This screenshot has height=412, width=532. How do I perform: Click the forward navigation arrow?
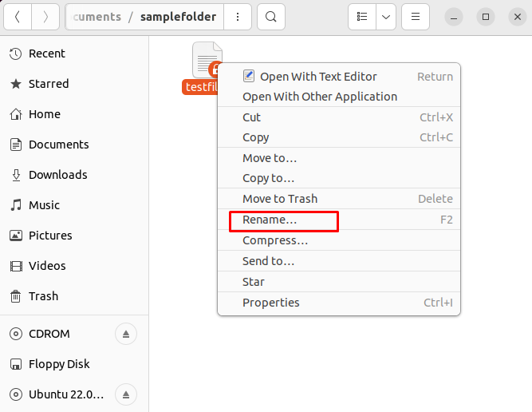(45, 17)
